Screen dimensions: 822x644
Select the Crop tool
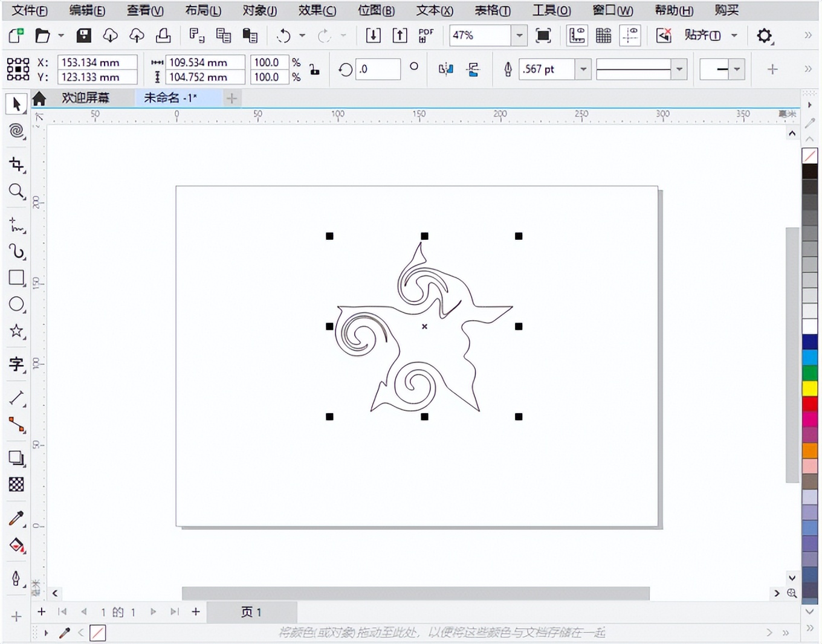(x=16, y=164)
